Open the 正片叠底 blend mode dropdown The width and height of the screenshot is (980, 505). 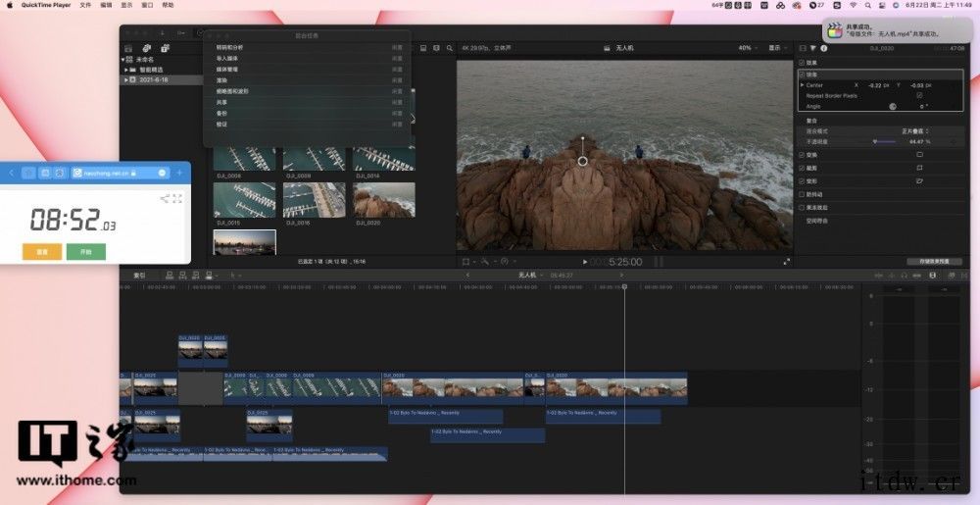pyautogui.click(x=915, y=131)
